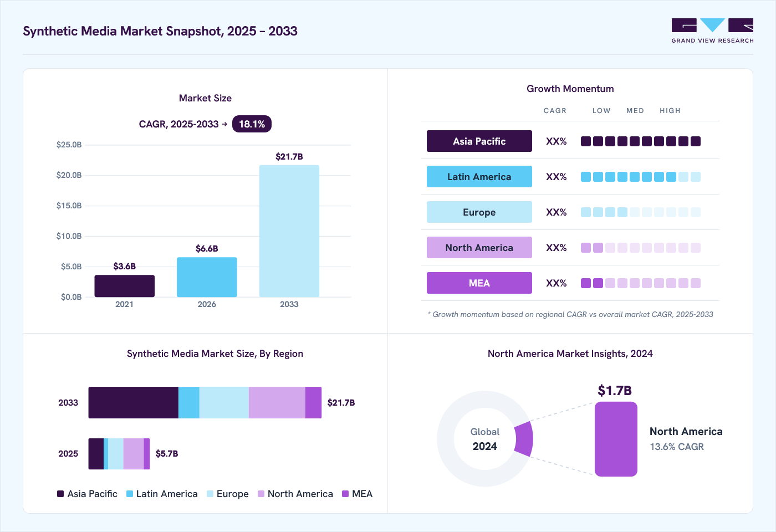
Task: Click the '$5.7B' value beside 2025 bar
Action: [167, 454]
